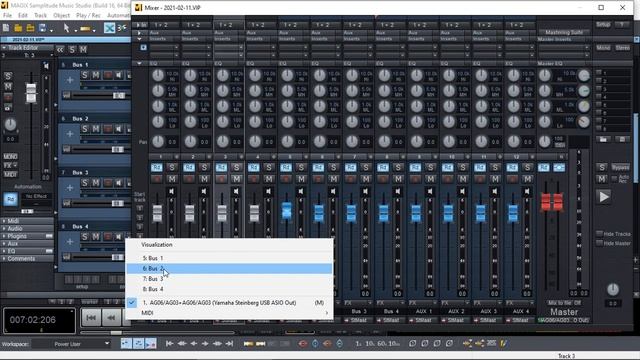Image resolution: width=640 pixels, height=360 pixels.
Task: Click the pencil icon in bottom toolbar
Action: [x=503, y=344]
